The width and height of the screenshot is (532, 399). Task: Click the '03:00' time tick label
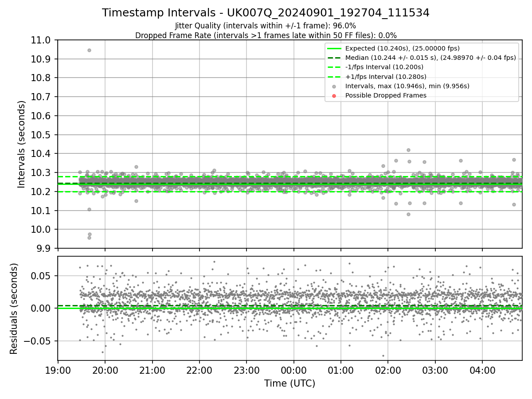[x=435, y=370]
